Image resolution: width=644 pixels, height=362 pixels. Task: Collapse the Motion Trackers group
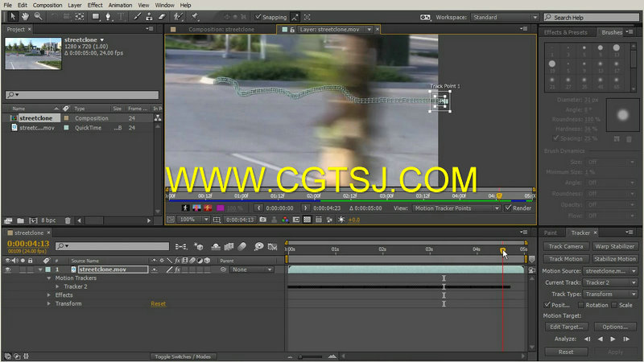[x=49, y=278]
